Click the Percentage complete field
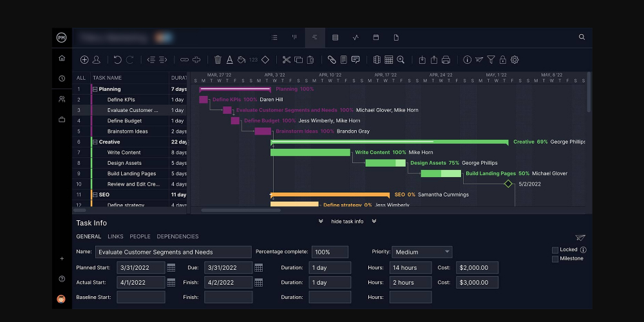 [330, 252]
